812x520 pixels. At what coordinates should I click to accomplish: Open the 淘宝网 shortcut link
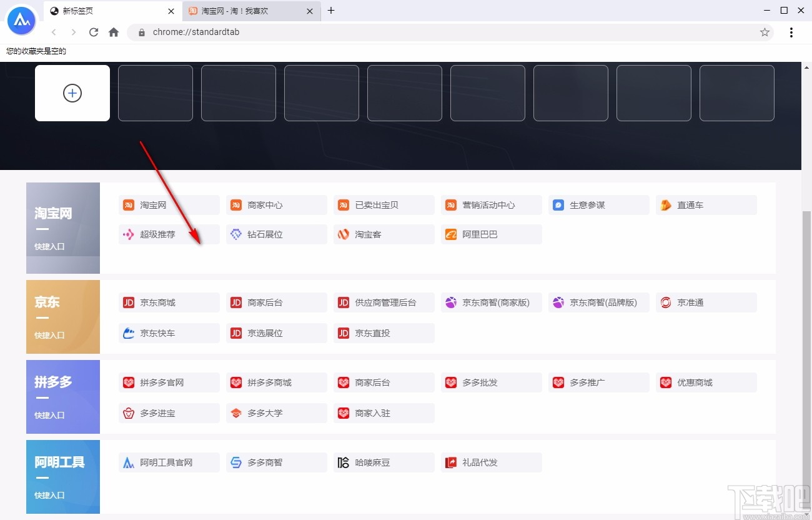click(169, 205)
